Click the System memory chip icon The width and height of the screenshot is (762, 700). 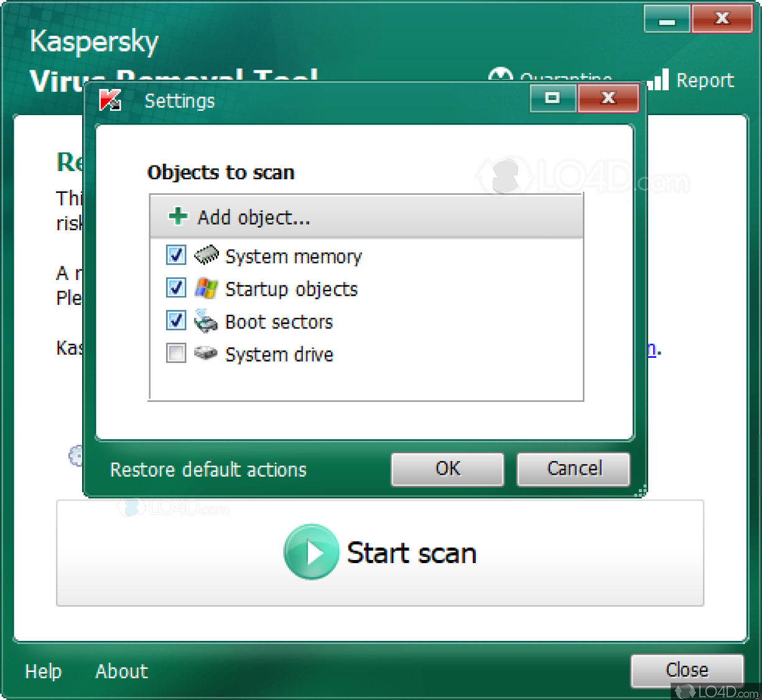click(x=206, y=255)
